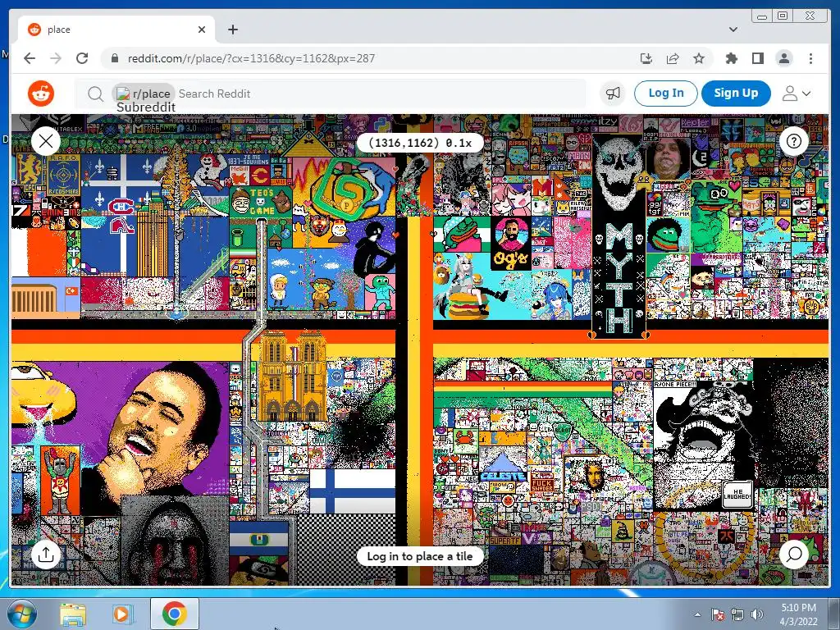
Task: Click the Og's portrait artwork
Action: click(x=510, y=242)
